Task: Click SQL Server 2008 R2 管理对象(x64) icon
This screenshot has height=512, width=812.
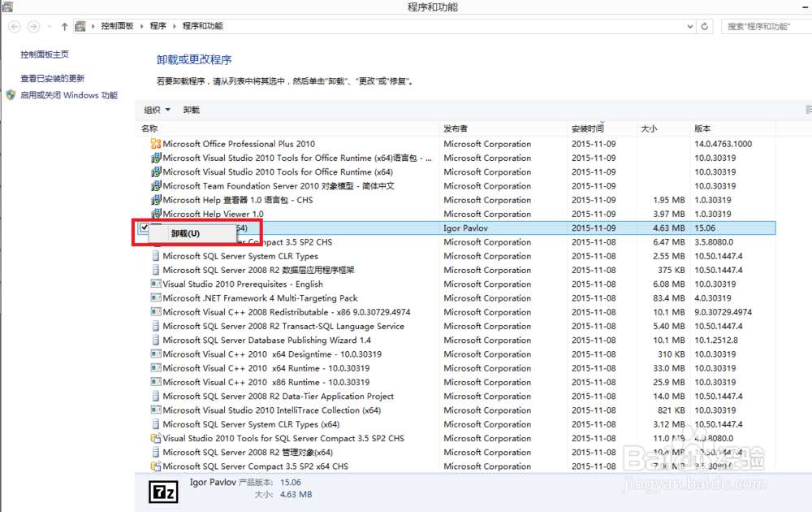Action: click(x=155, y=452)
